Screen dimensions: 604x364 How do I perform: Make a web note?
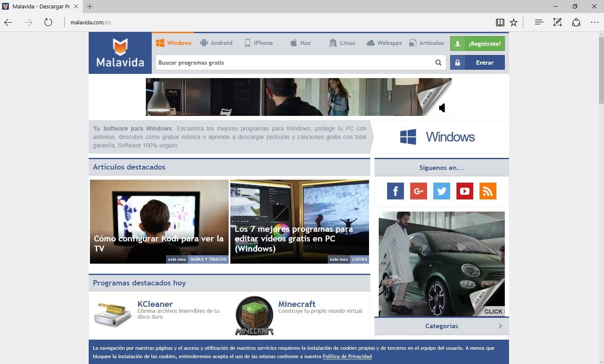(557, 23)
